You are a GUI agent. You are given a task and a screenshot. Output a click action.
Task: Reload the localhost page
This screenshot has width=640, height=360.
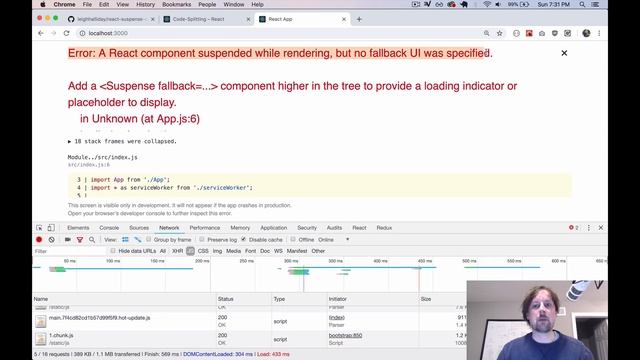[67, 33]
